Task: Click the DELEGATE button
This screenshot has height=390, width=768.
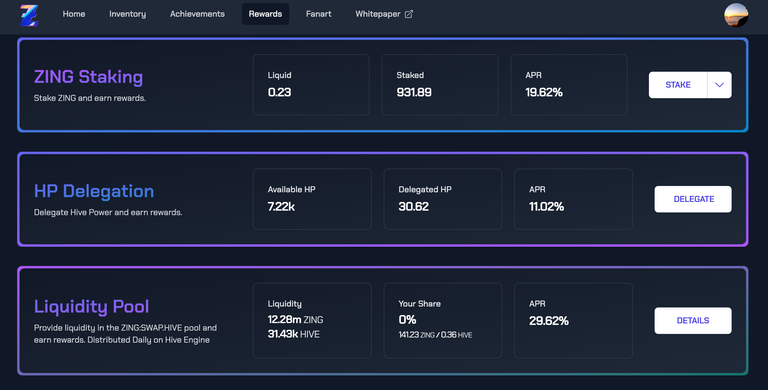Action: tap(693, 199)
